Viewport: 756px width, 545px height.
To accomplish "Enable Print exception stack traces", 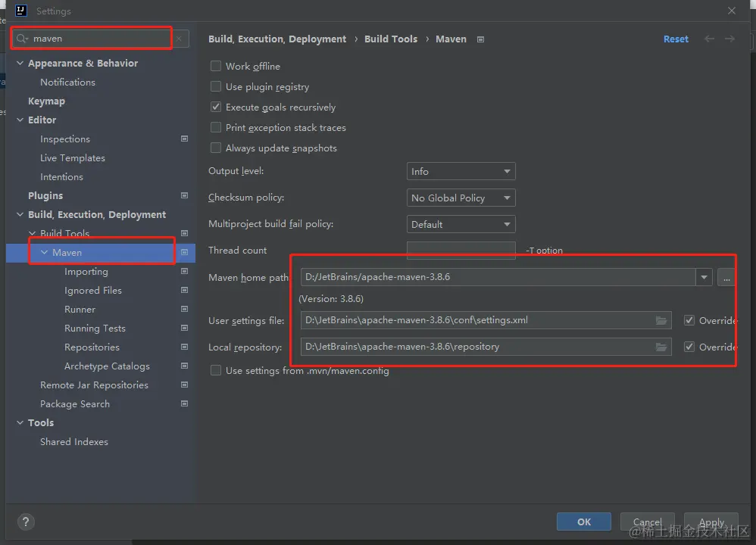I will click(216, 128).
